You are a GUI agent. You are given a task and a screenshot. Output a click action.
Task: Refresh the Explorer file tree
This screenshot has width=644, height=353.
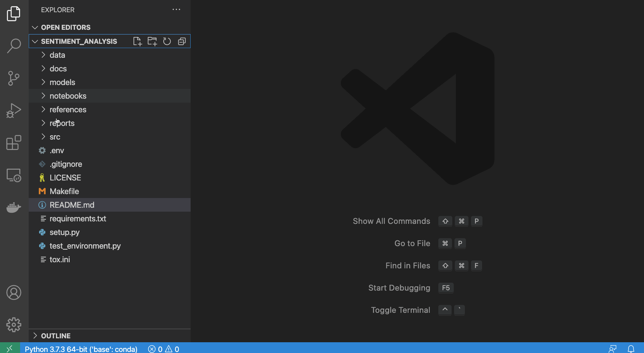[167, 41]
